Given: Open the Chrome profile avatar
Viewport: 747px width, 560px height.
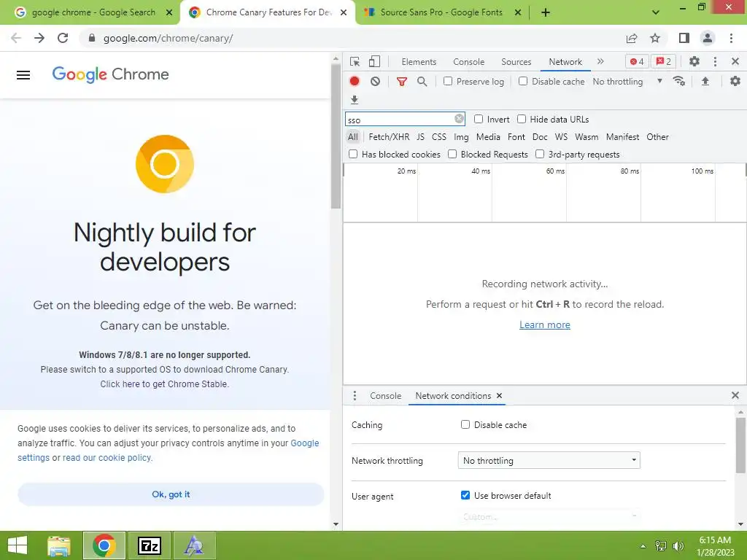Looking at the screenshot, I should [x=708, y=38].
